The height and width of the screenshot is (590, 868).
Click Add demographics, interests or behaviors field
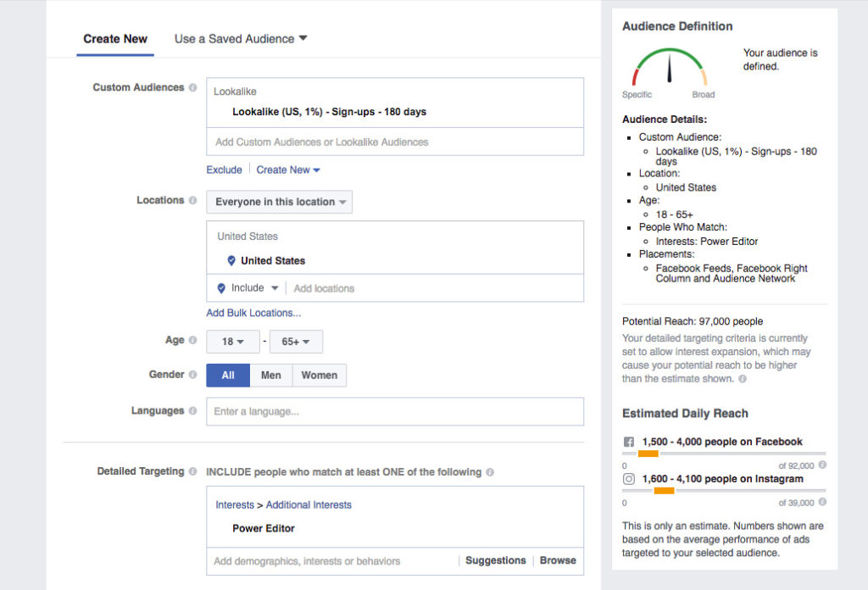pyautogui.click(x=334, y=561)
